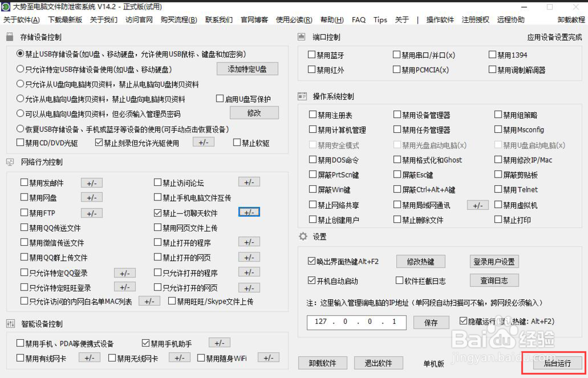Click the 存储设备控制 section icon
The image size is (588, 378).
(x=9, y=36)
